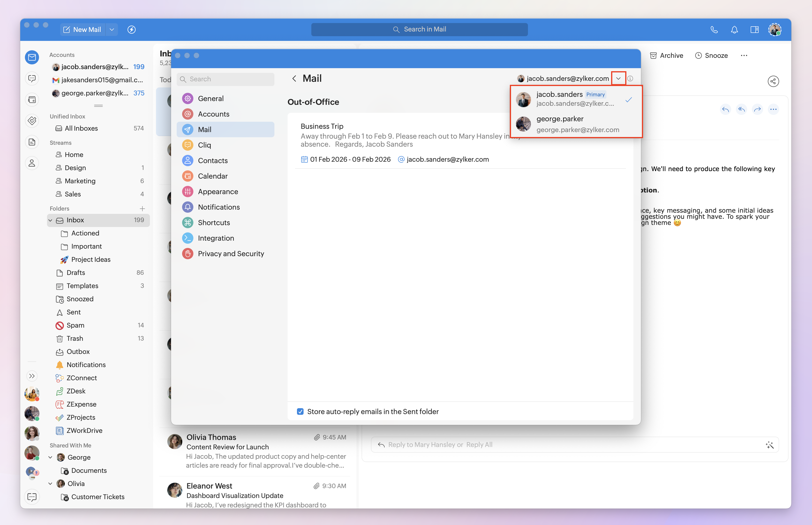Click the AI sparkle icon in reply box
The width and height of the screenshot is (812, 525).
pyautogui.click(x=769, y=445)
